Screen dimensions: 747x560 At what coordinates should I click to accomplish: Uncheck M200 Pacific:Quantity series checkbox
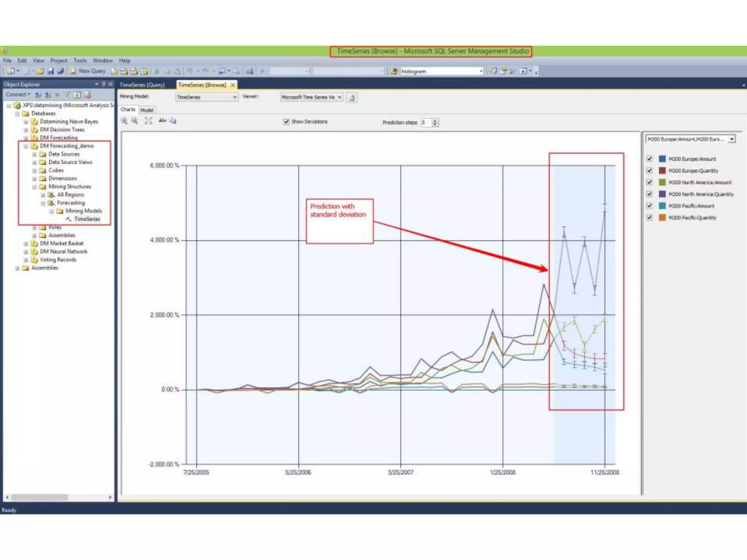649,217
